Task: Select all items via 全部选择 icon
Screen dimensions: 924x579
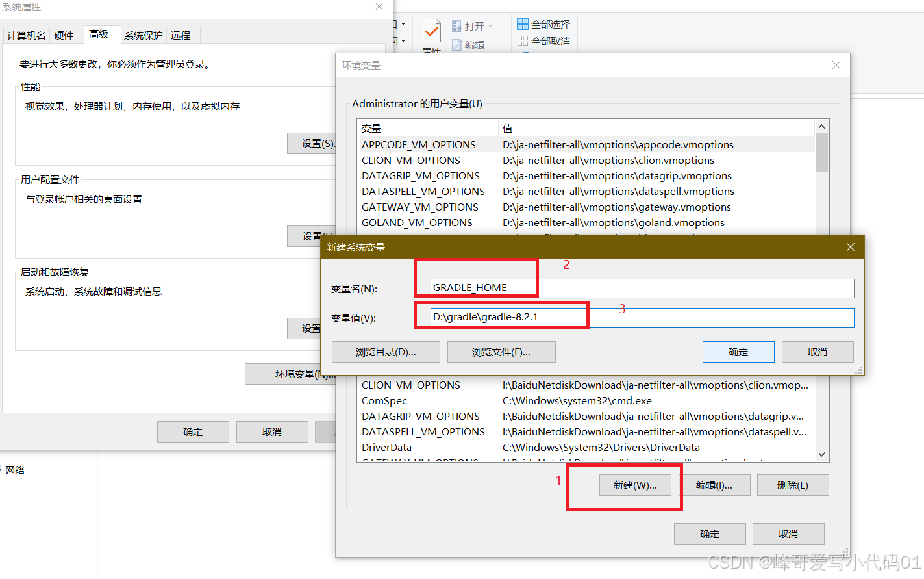Action: [x=524, y=23]
